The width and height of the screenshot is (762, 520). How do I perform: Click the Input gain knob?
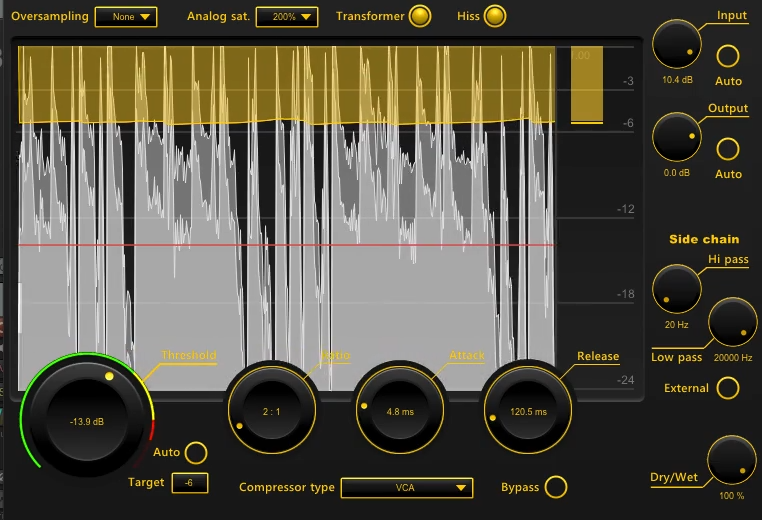(x=677, y=45)
